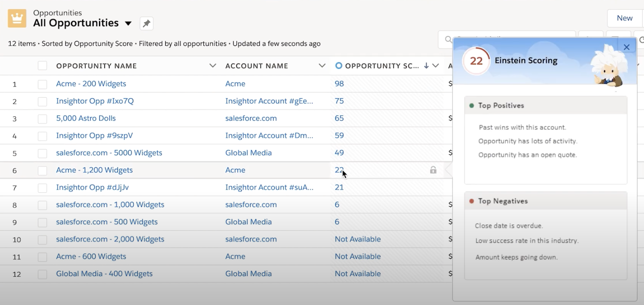Click score 65 in row 3
The height and width of the screenshot is (305, 644).
[339, 118]
